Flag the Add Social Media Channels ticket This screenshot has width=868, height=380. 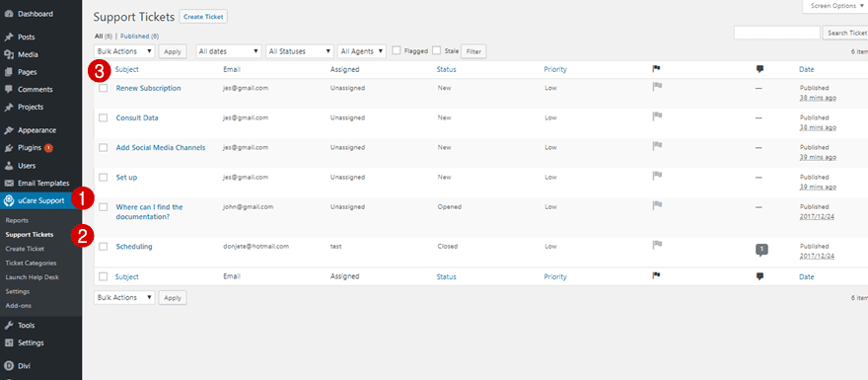click(x=657, y=146)
